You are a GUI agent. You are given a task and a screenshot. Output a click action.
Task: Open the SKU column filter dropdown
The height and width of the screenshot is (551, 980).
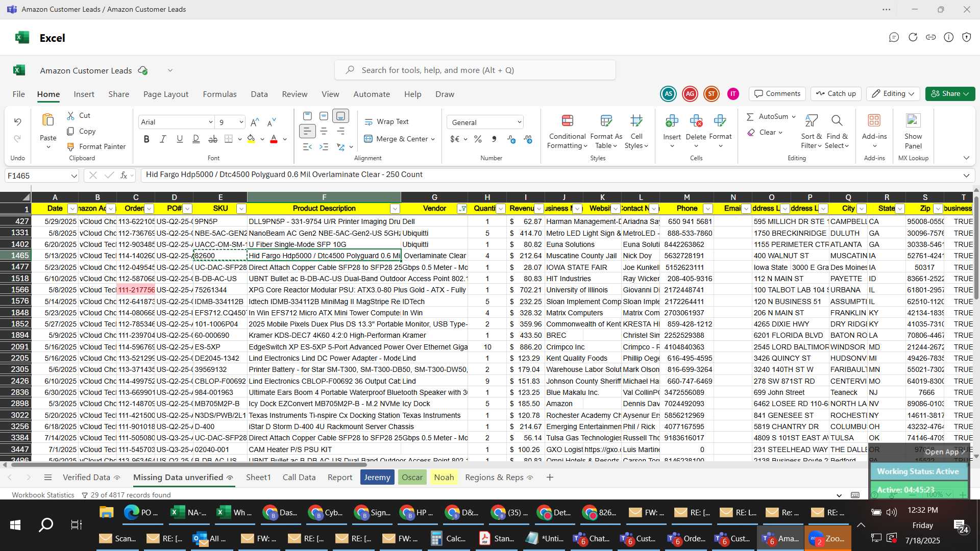coord(241,209)
